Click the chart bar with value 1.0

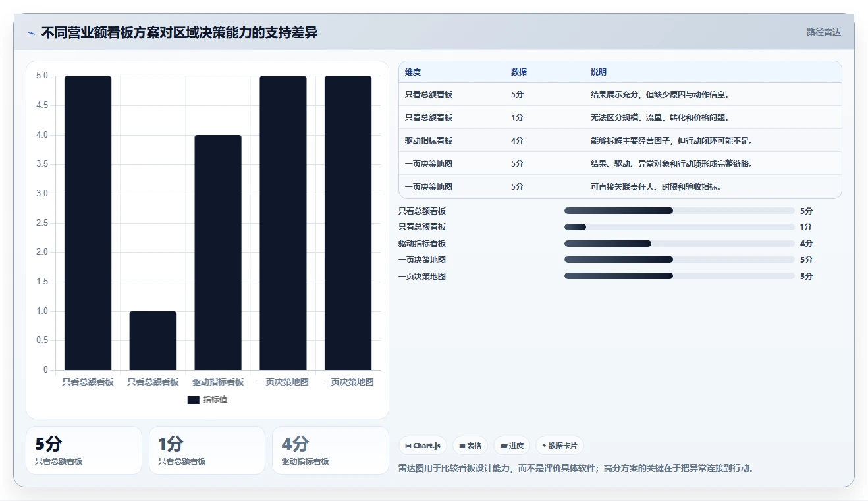[153, 340]
